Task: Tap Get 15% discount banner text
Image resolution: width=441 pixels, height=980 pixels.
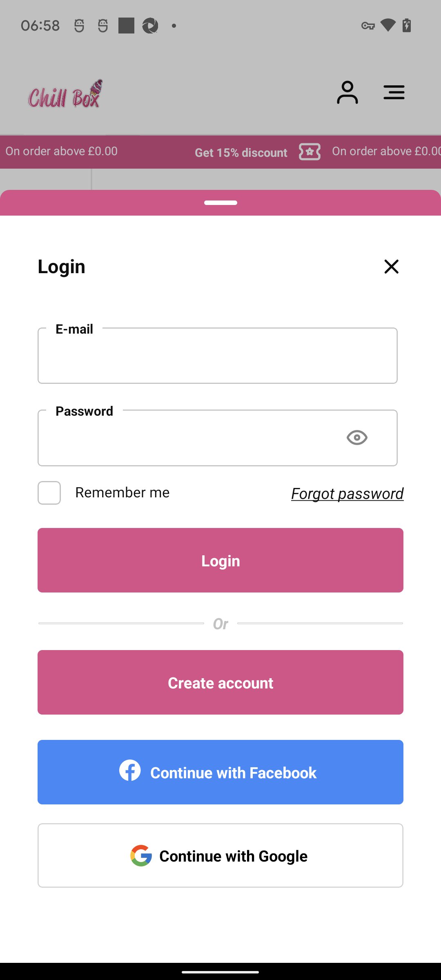Action: pyautogui.click(x=241, y=153)
